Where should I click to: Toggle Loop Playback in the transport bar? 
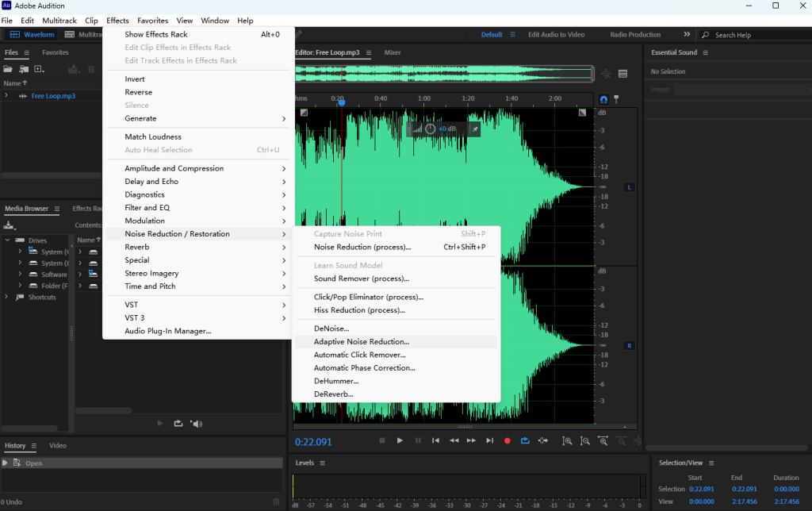coord(525,440)
